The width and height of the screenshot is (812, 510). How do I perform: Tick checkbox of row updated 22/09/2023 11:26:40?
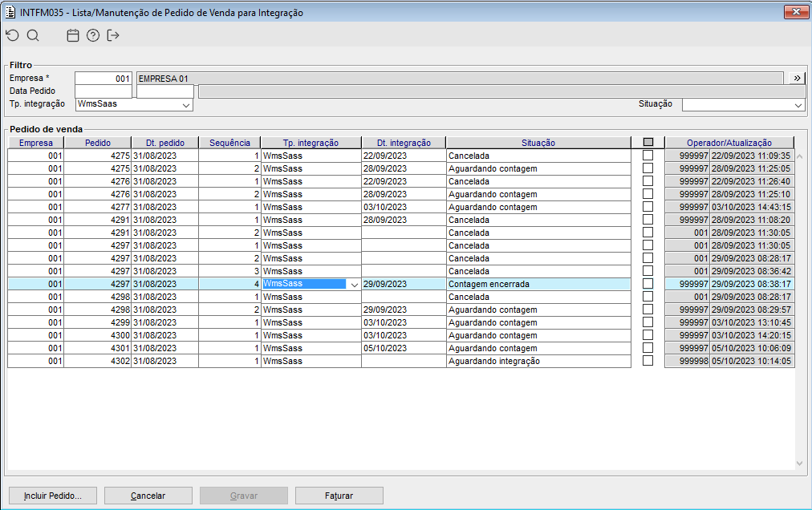648,181
